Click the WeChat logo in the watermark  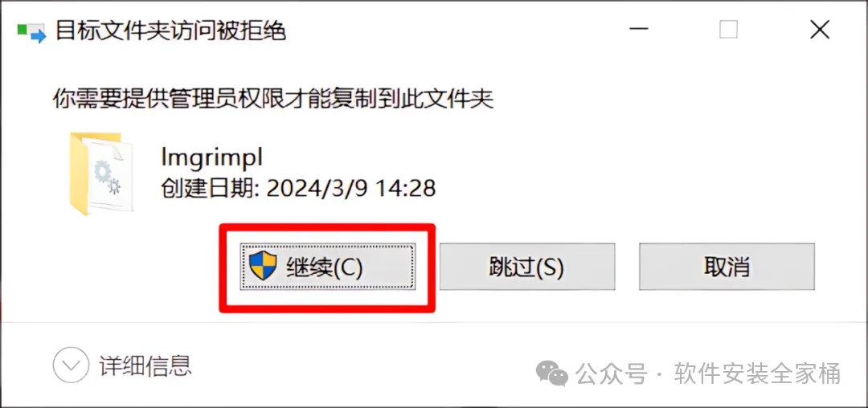[x=554, y=372]
